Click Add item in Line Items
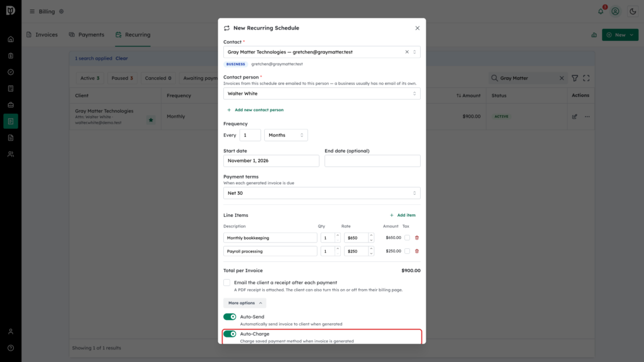This screenshot has height=362, width=644. 402,215
